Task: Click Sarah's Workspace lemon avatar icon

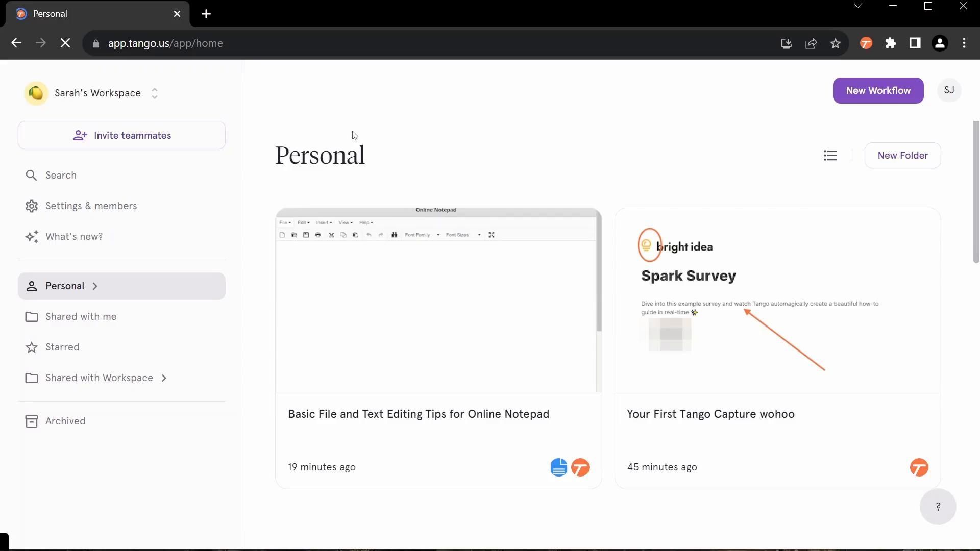Action: (x=36, y=93)
